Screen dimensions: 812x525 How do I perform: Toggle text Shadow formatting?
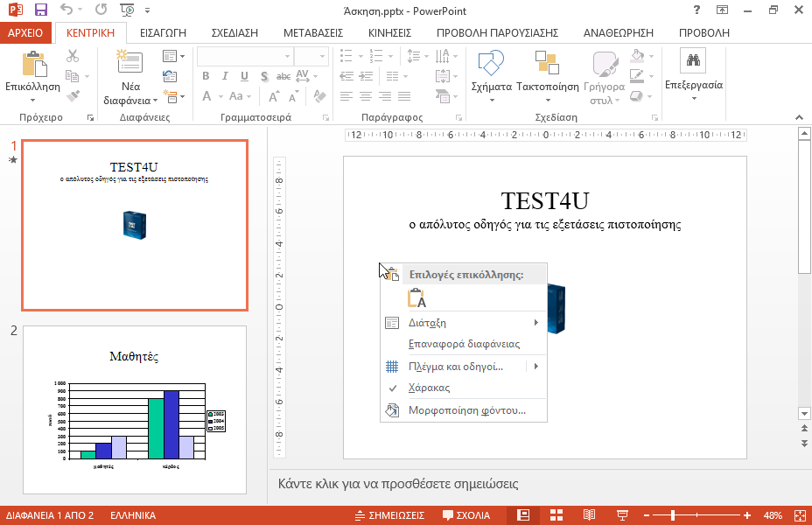pyautogui.click(x=264, y=76)
